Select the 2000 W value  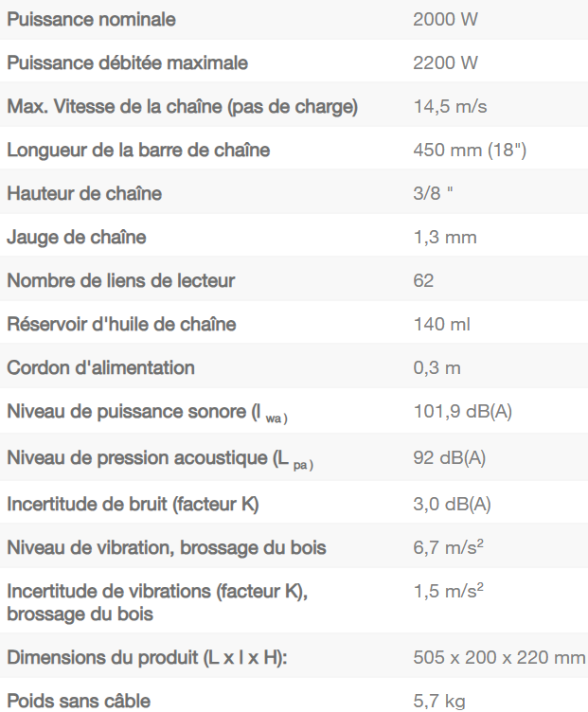[445, 20]
